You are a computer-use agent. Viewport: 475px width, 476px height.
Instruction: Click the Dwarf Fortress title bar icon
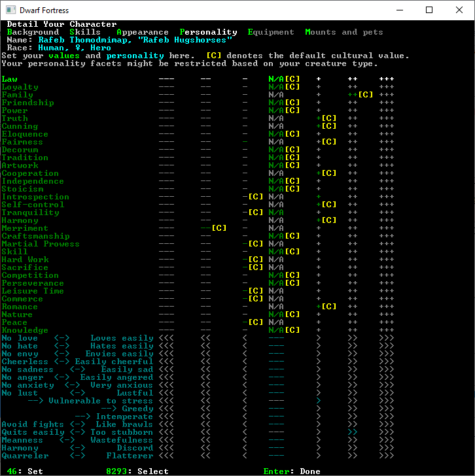point(10,10)
